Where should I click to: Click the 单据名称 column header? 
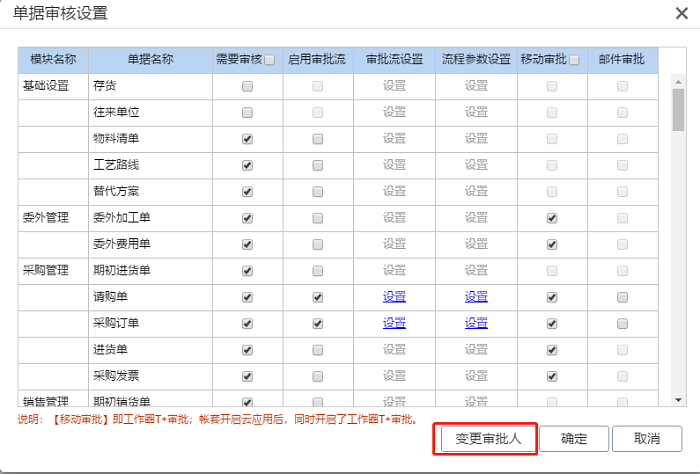(x=150, y=60)
